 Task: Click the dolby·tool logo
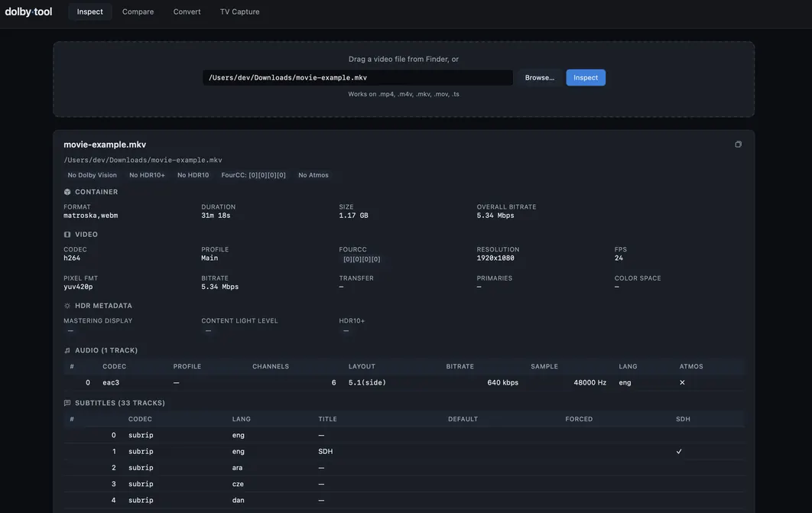(28, 11)
